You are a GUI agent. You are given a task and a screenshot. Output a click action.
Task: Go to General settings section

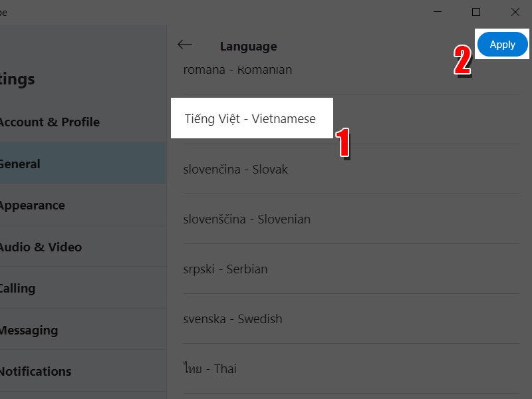20,164
